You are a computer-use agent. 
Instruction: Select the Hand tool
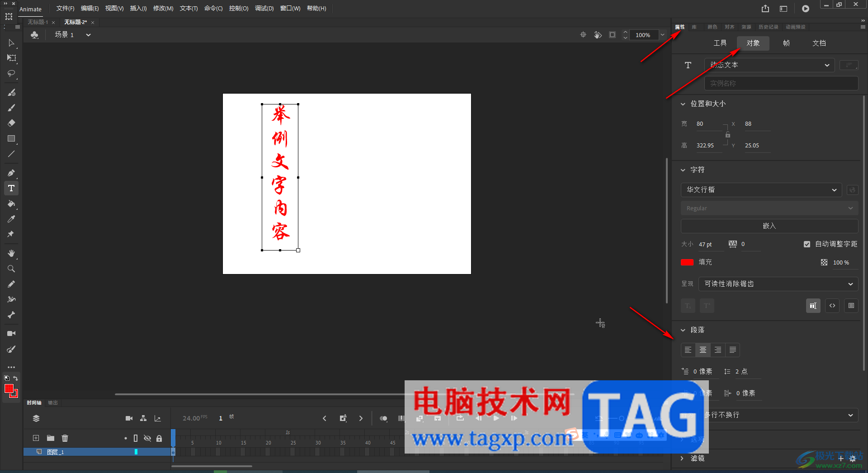pos(11,253)
